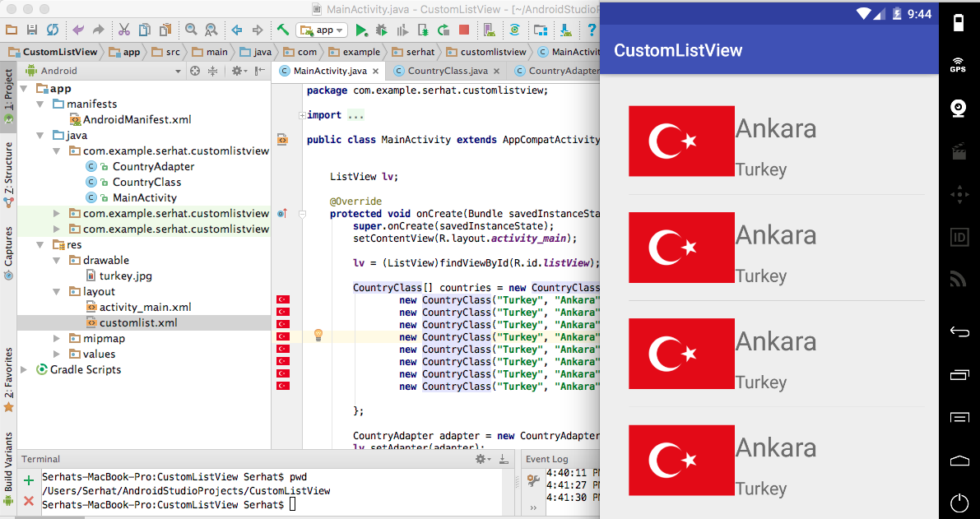Stop the running app with the red square
980x519 pixels.
click(x=464, y=30)
